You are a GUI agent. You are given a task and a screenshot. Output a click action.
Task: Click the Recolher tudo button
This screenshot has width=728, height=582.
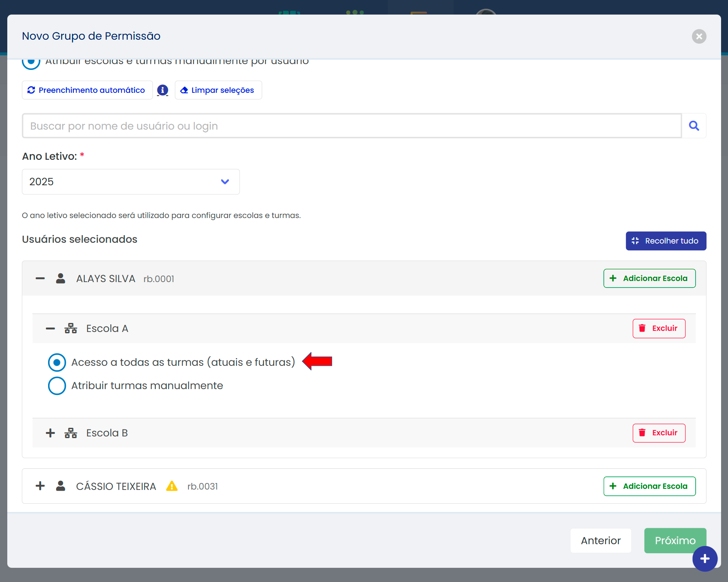pyautogui.click(x=666, y=241)
